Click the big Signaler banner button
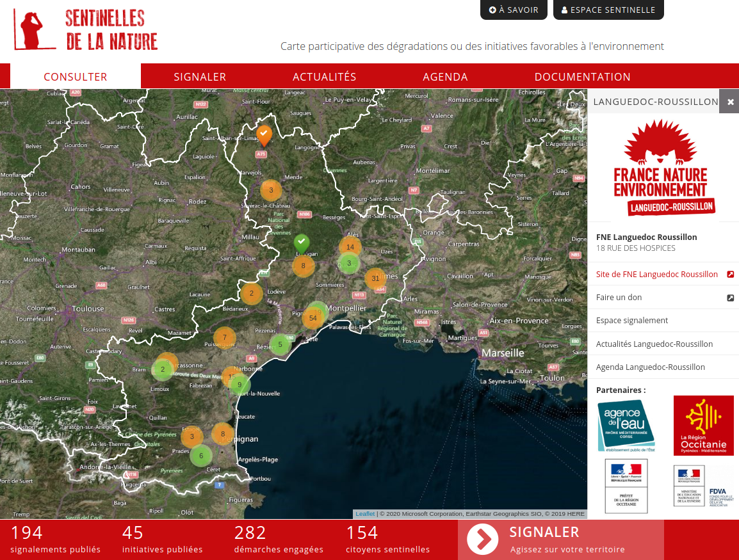Viewport: 739px width, 560px height. [560, 540]
